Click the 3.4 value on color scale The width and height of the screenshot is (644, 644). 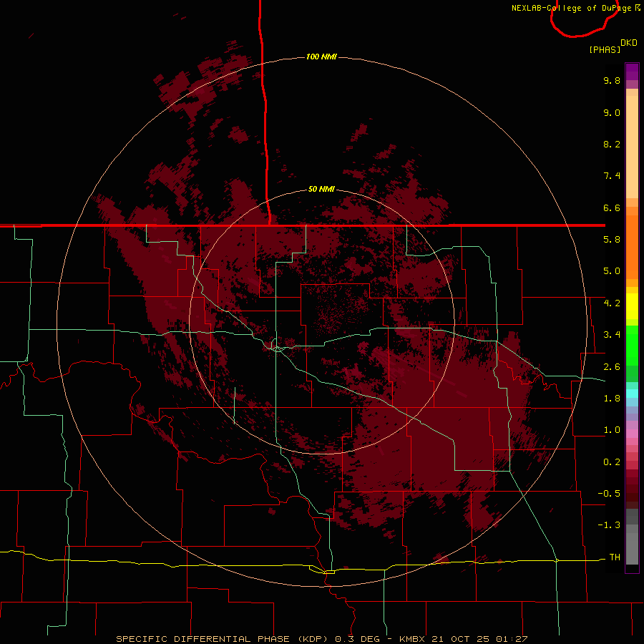(x=612, y=335)
